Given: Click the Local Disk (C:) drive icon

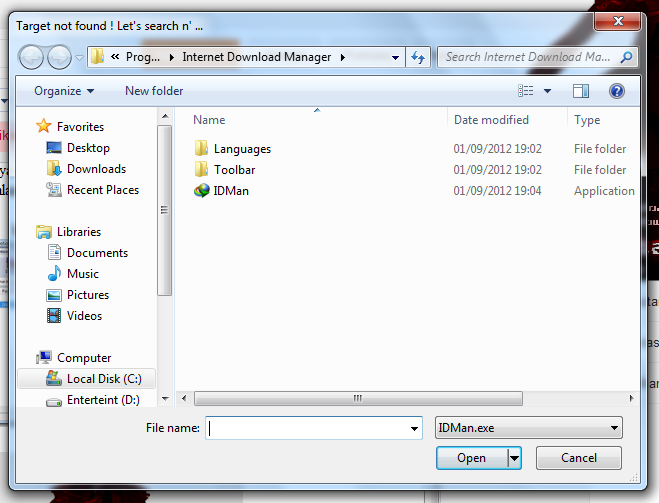Looking at the screenshot, I should tap(54, 378).
